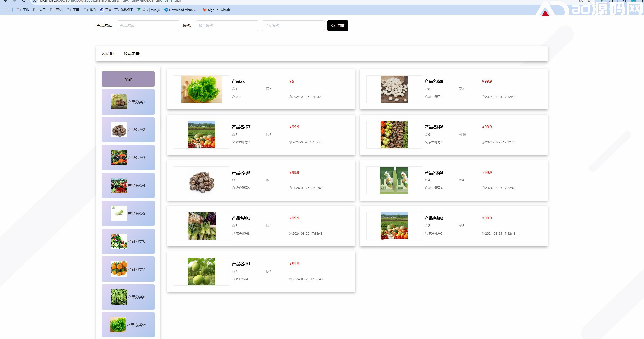Click the 最大价格 input field

pyautogui.click(x=293, y=26)
